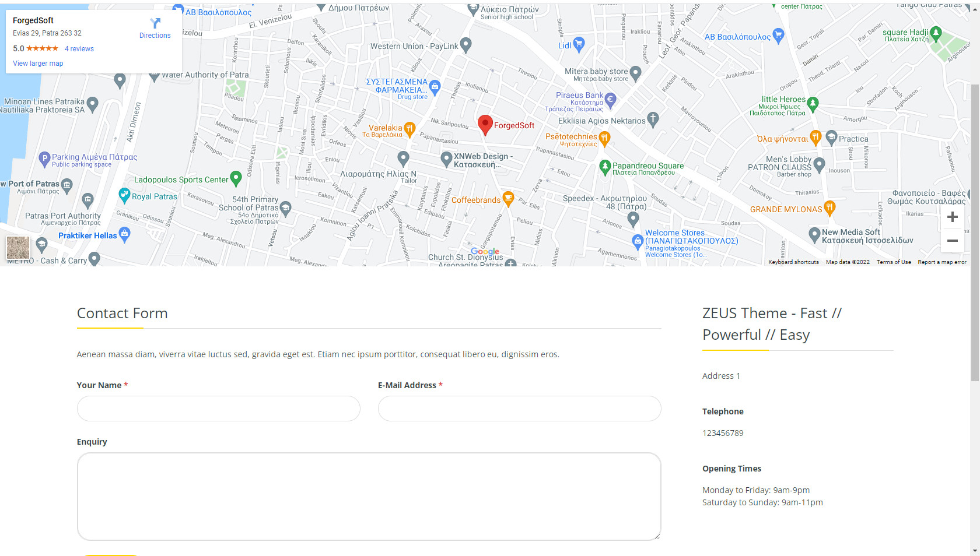Click the Varelakia restaurant marker

tap(409, 129)
